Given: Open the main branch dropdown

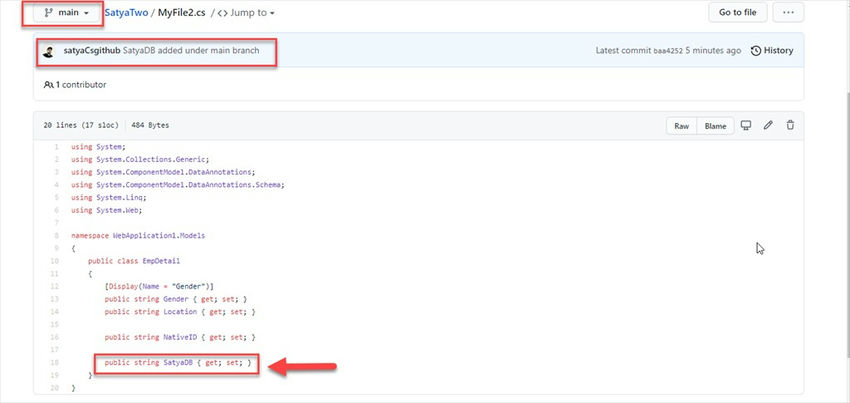Looking at the screenshot, I should (x=67, y=12).
